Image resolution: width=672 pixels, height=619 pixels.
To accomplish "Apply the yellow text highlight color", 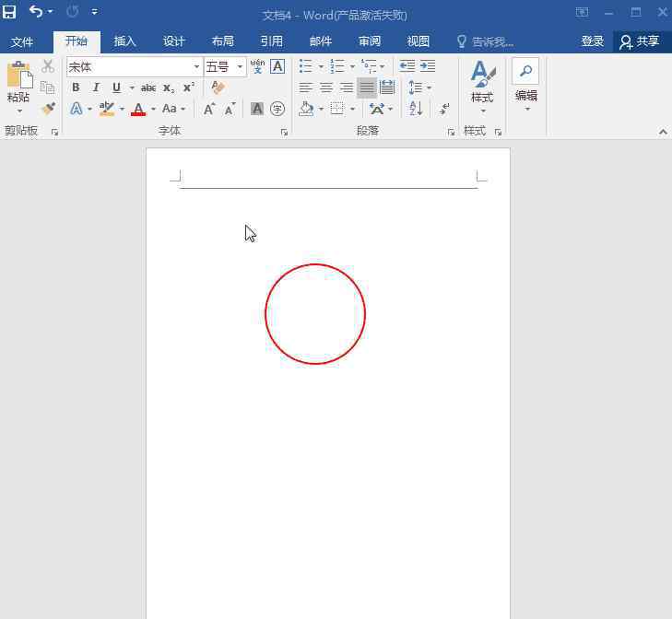I will 106,109.
